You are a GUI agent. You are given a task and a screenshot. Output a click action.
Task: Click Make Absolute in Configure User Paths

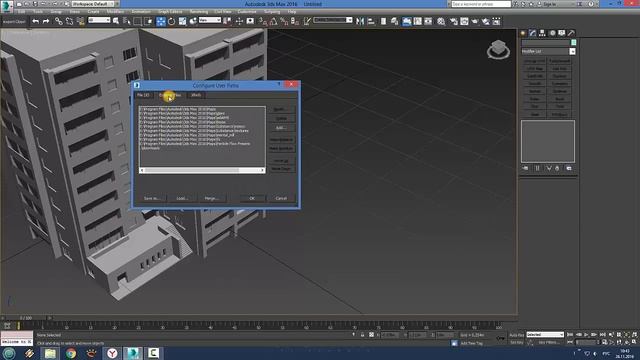(281, 149)
